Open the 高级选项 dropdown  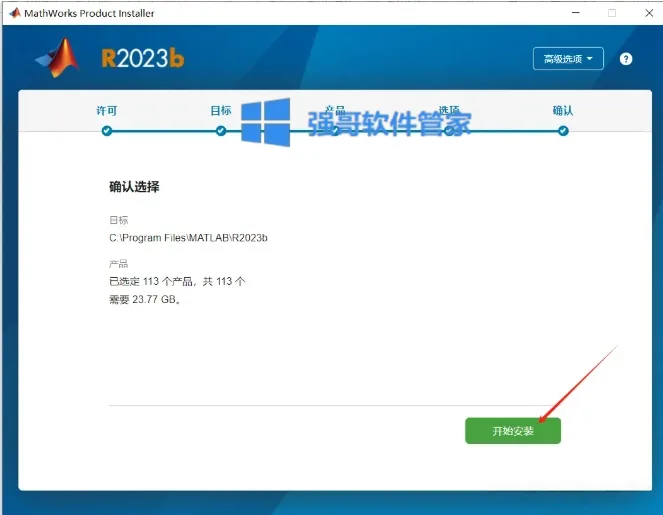tap(568, 59)
